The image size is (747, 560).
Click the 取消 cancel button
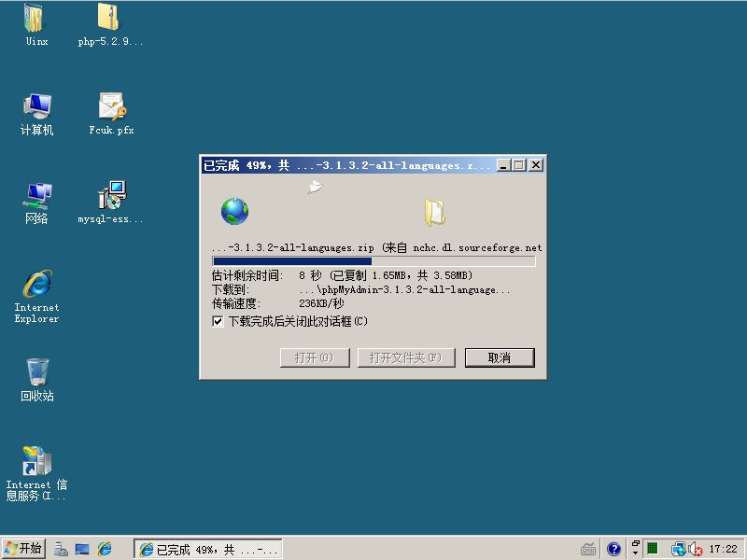pos(500,357)
